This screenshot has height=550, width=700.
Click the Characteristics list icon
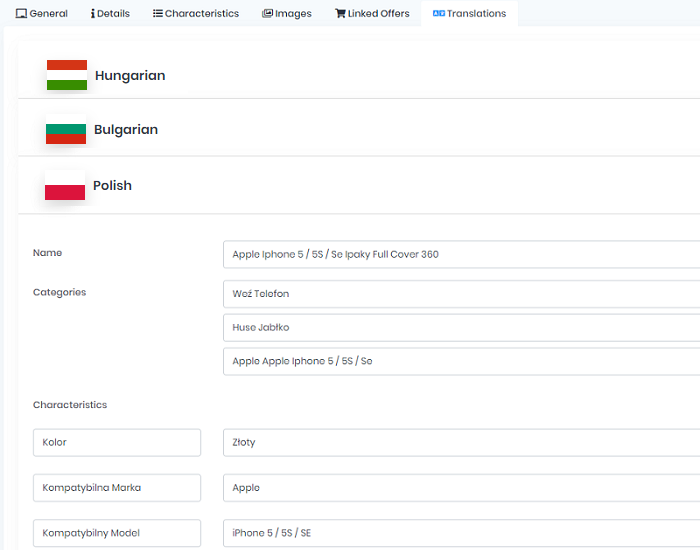coord(158,13)
